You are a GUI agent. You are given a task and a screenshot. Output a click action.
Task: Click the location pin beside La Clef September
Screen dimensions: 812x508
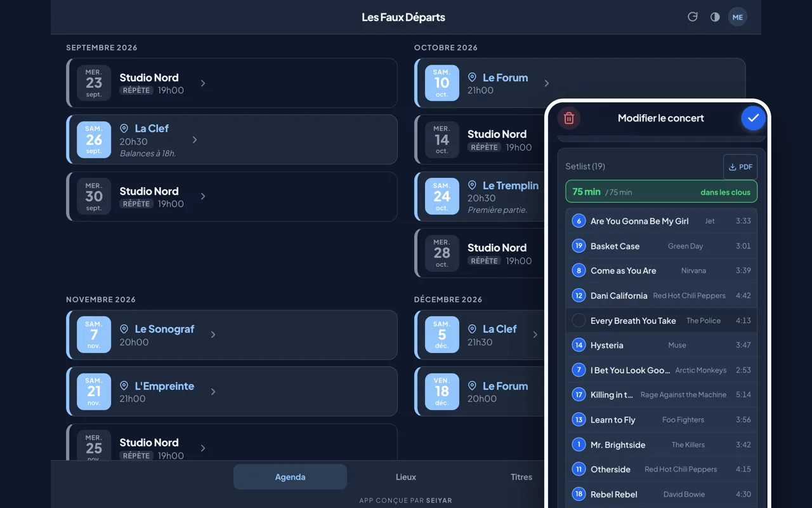tap(124, 128)
